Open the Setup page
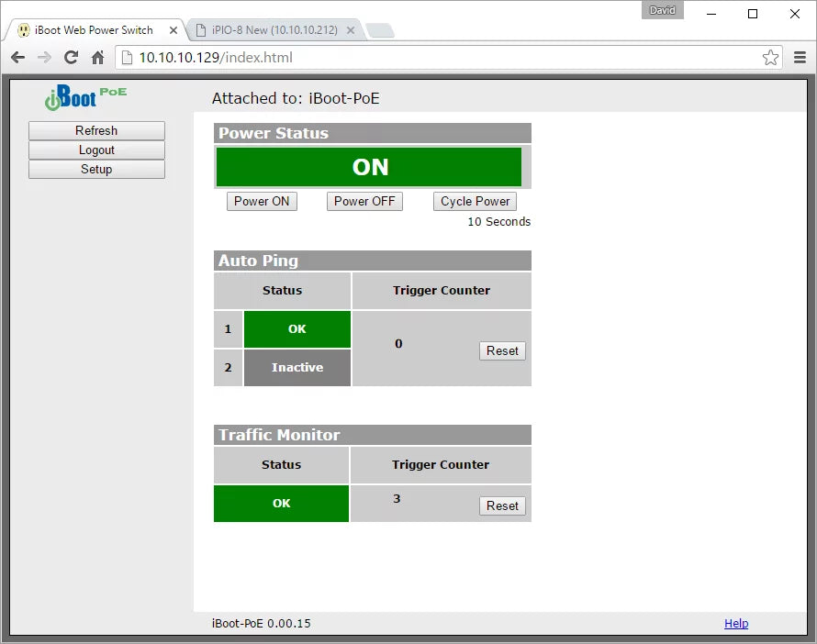The height and width of the screenshot is (644, 817). pyautogui.click(x=96, y=169)
